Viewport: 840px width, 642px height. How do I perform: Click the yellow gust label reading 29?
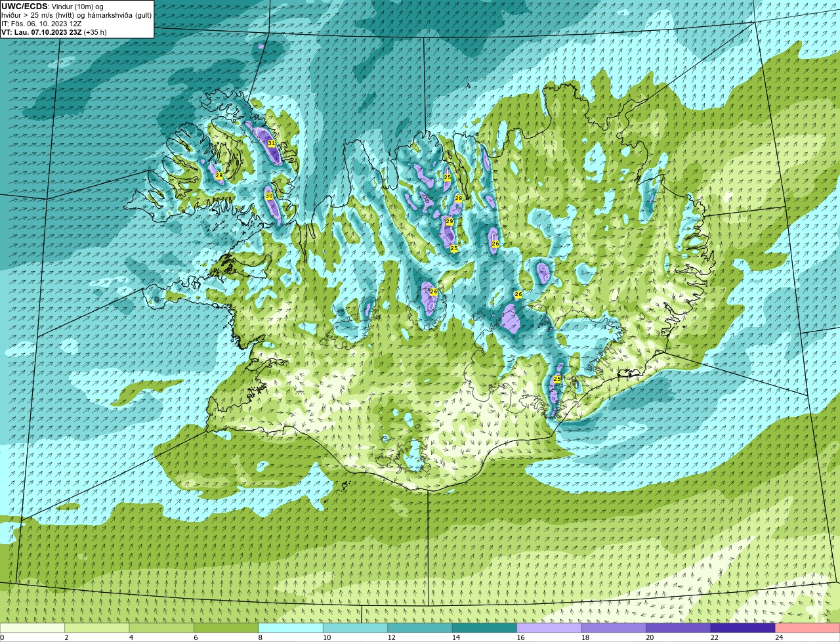(x=450, y=221)
